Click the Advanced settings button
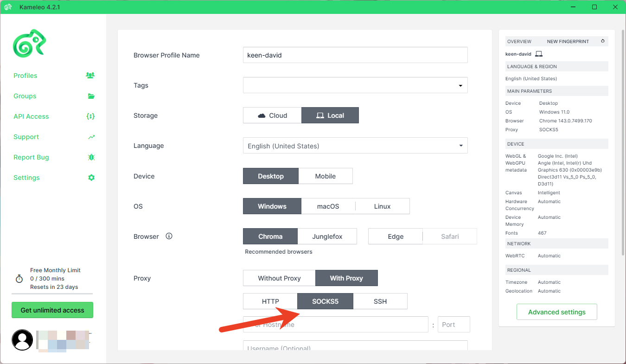Screen dimensions: 626x364 pos(556,312)
